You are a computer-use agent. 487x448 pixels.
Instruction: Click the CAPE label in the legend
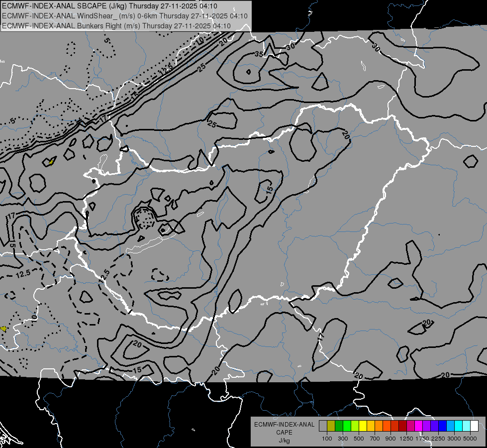tap(284, 432)
